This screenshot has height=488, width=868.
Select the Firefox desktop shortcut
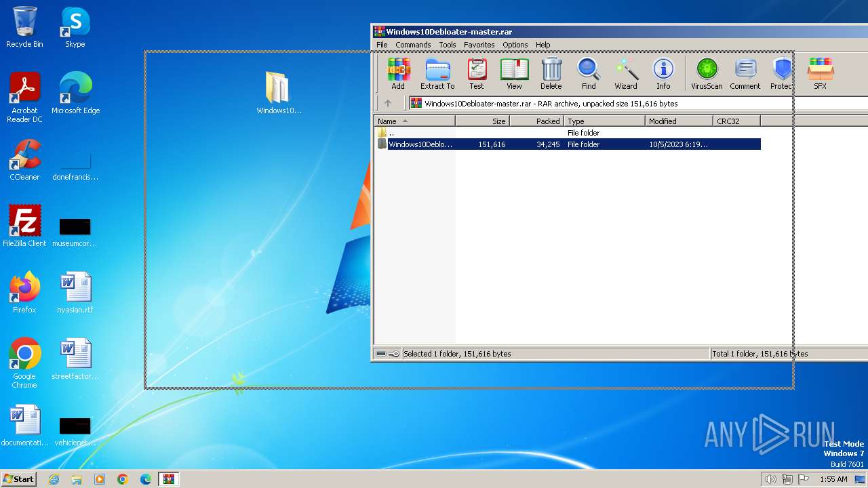point(24,292)
